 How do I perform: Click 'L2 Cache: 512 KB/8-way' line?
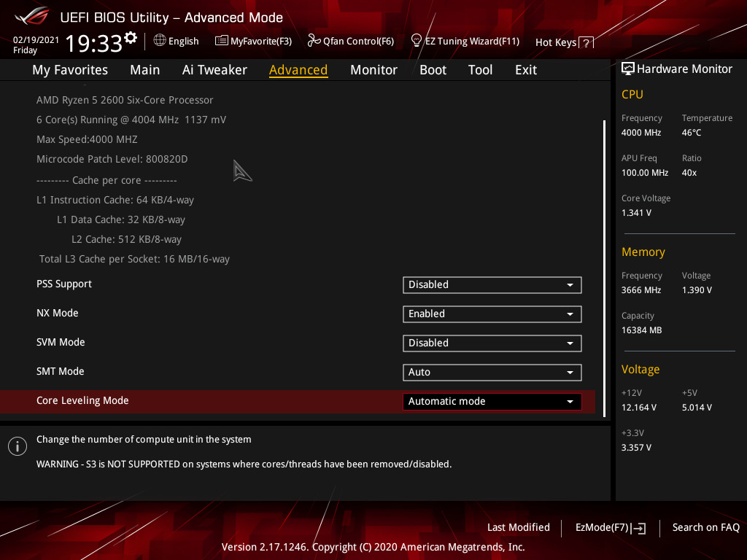tap(126, 239)
